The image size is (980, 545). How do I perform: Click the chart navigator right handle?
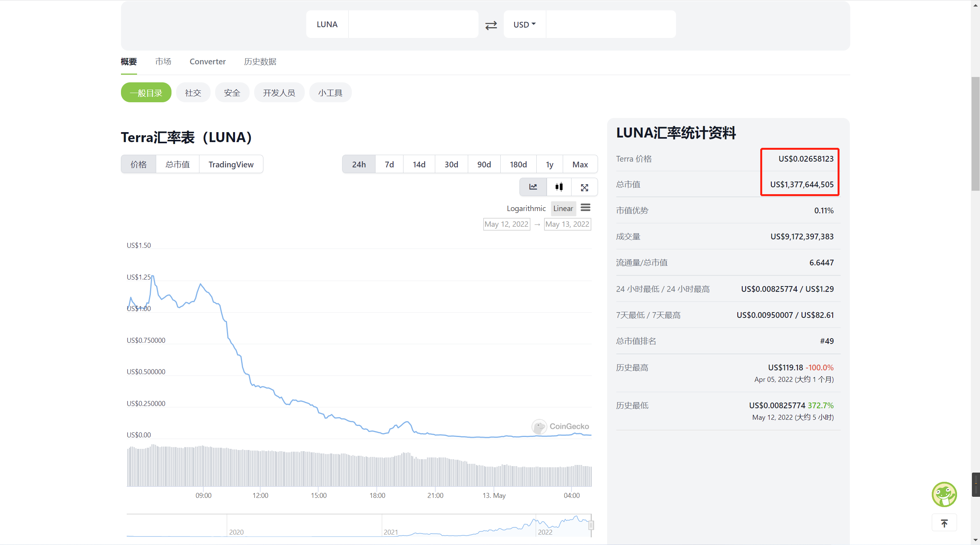point(591,525)
